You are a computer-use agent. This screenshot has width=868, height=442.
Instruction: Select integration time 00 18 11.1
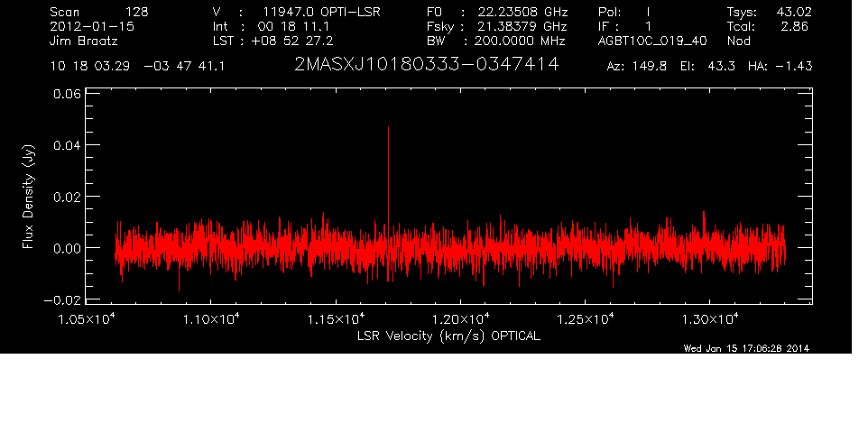293,26
